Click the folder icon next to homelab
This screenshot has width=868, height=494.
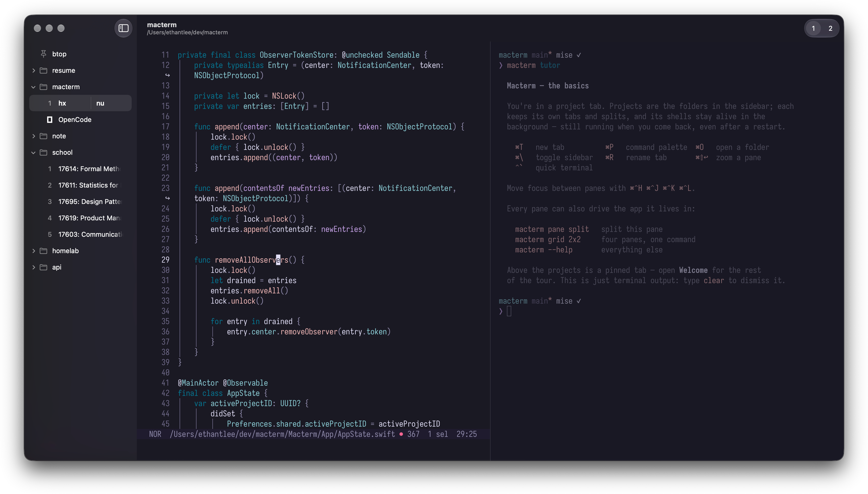43,251
